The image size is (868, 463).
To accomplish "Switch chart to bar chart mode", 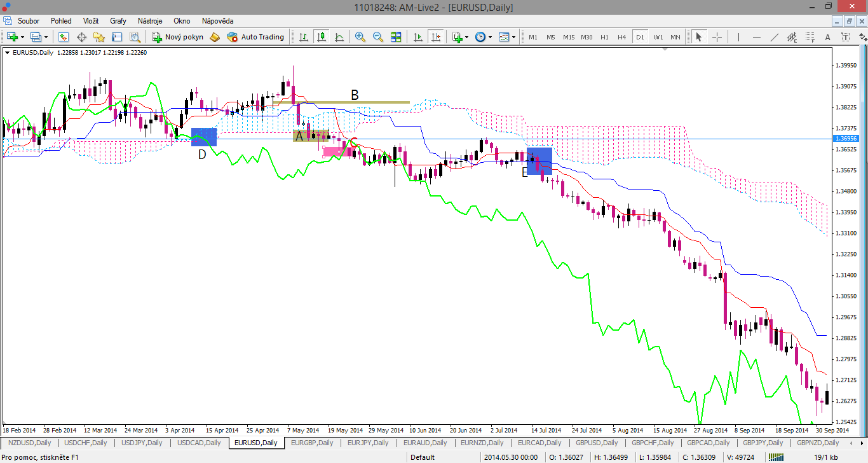I will [304, 37].
